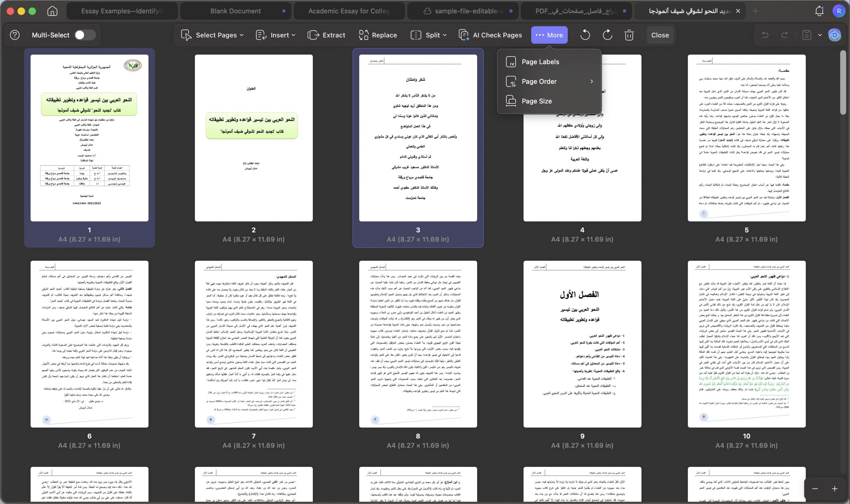This screenshot has height=504, width=850.
Task: Select page 8 thumbnail
Action: (x=418, y=344)
